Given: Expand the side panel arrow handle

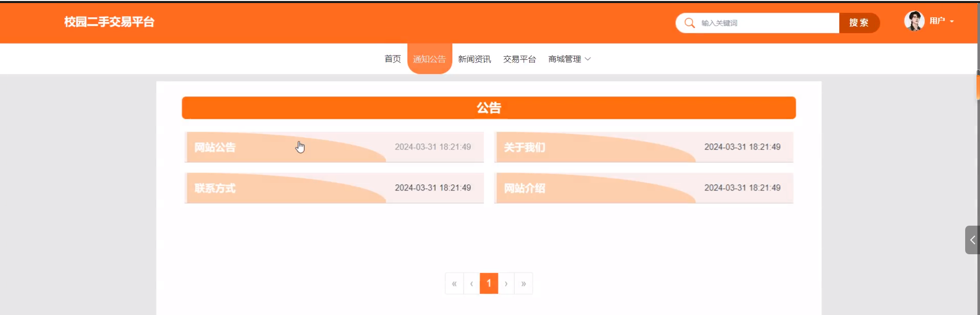Looking at the screenshot, I should (x=972, y=240).
